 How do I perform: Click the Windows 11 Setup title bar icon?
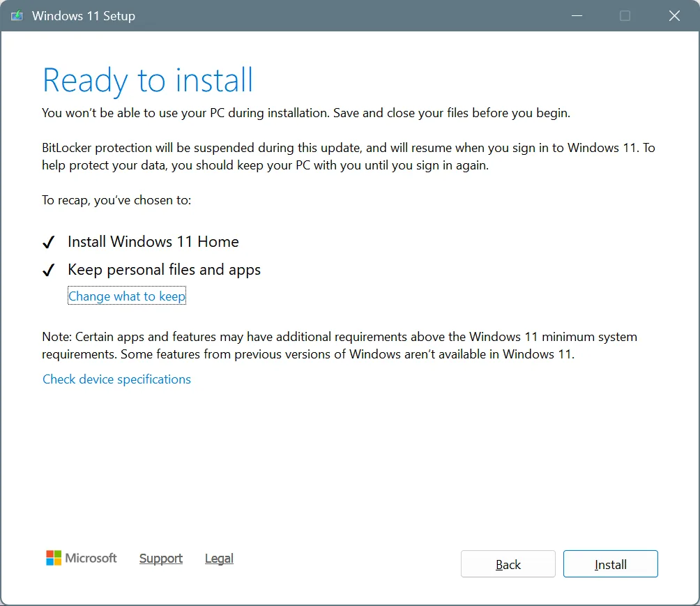pyautogui.click(x=17, y=15)
